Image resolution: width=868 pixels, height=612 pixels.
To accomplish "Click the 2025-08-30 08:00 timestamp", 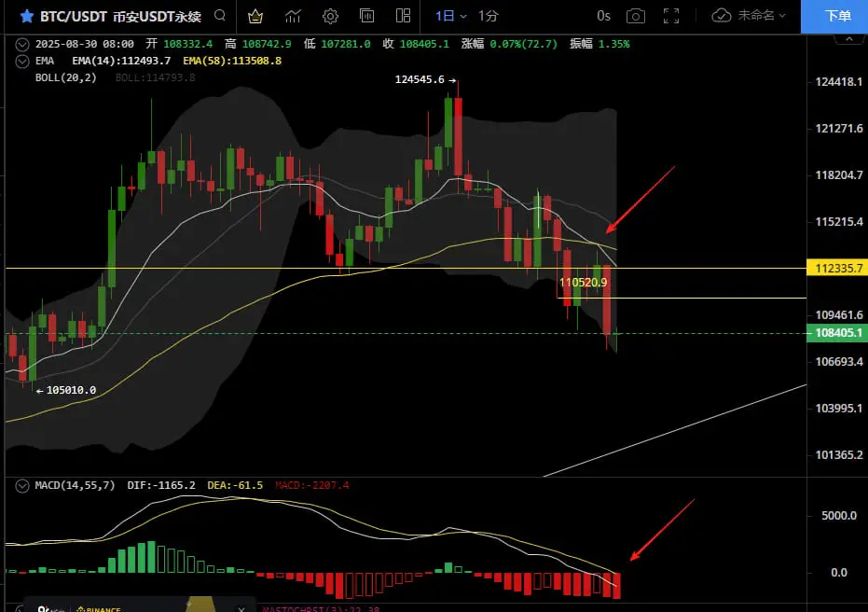I will [x=85, y=44].
